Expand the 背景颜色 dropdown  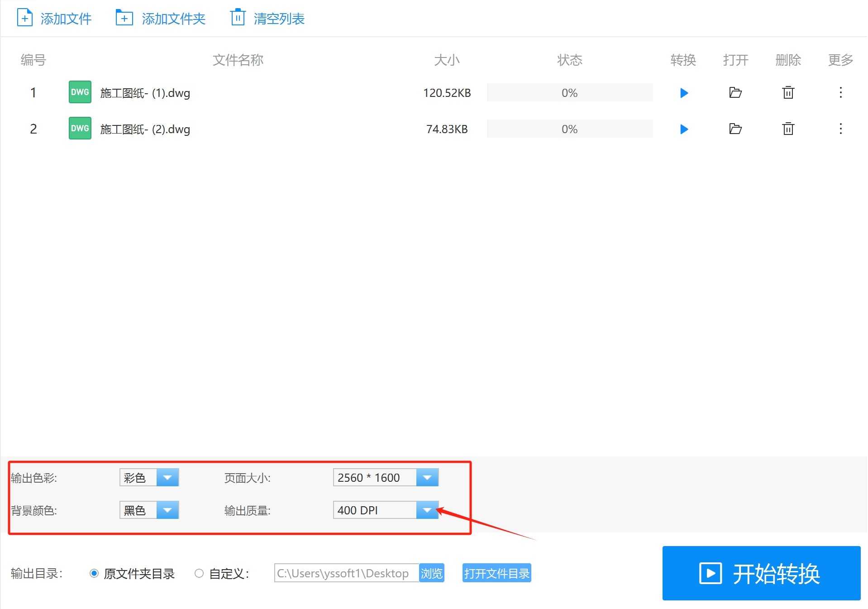167,510
